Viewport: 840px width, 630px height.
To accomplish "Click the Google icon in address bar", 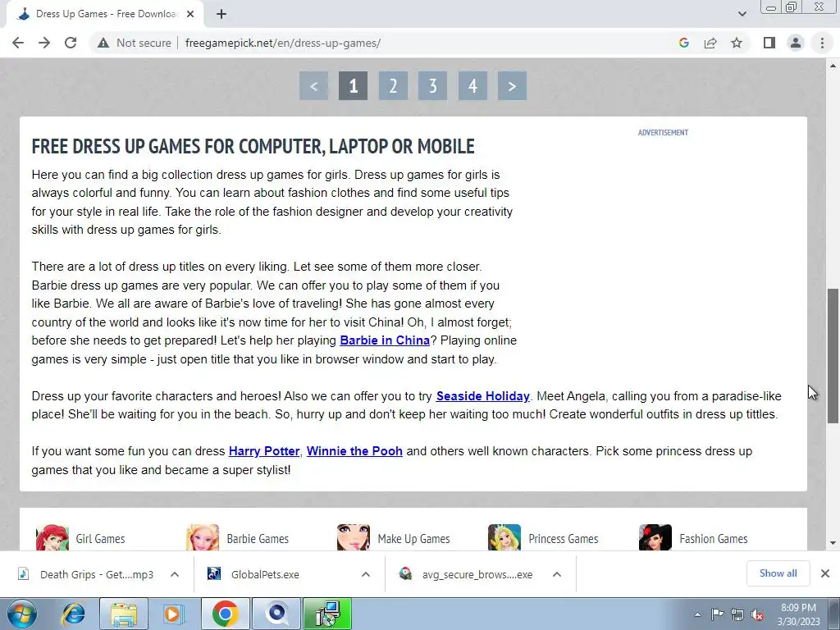I will point(683,43).
